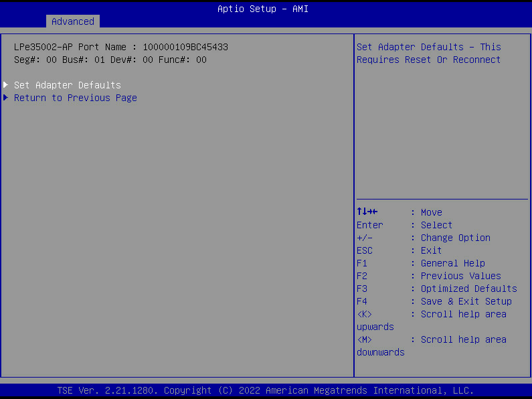Viewport: 532px width, 399px height.
Task: Click the Seg# Bus# Dev# Func# line
Action: pyautogui.click(x=110, y=60)
